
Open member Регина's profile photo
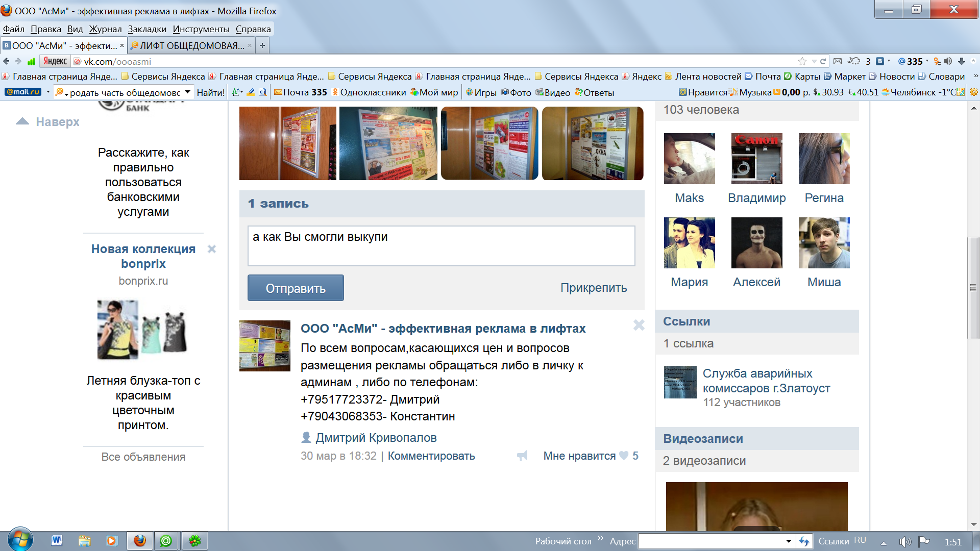[824, 159]
